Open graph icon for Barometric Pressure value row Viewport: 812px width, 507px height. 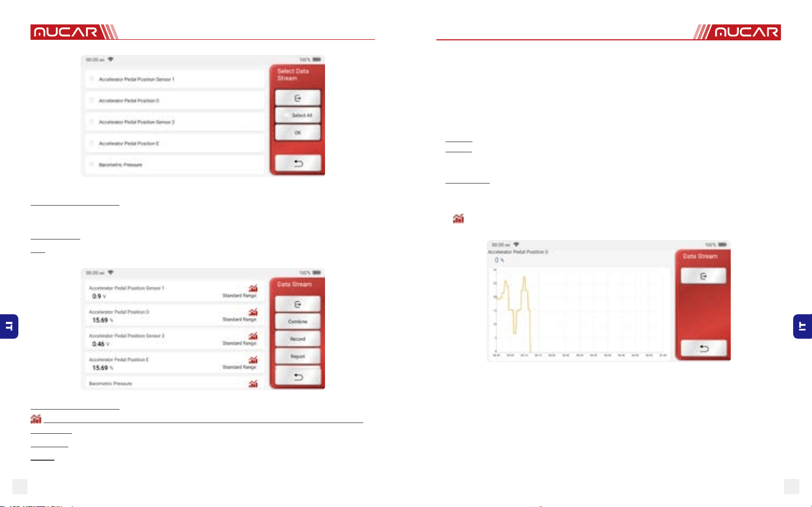click(x=253, y=384)
